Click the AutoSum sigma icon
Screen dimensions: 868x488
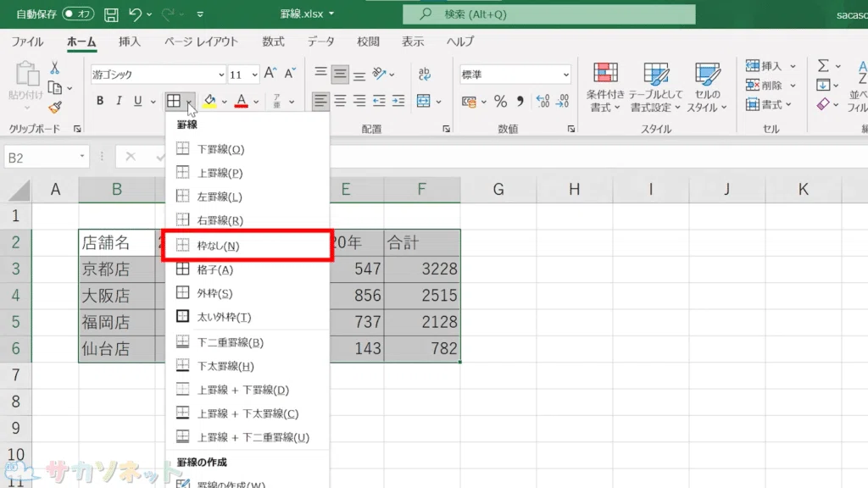pos(823,66)
